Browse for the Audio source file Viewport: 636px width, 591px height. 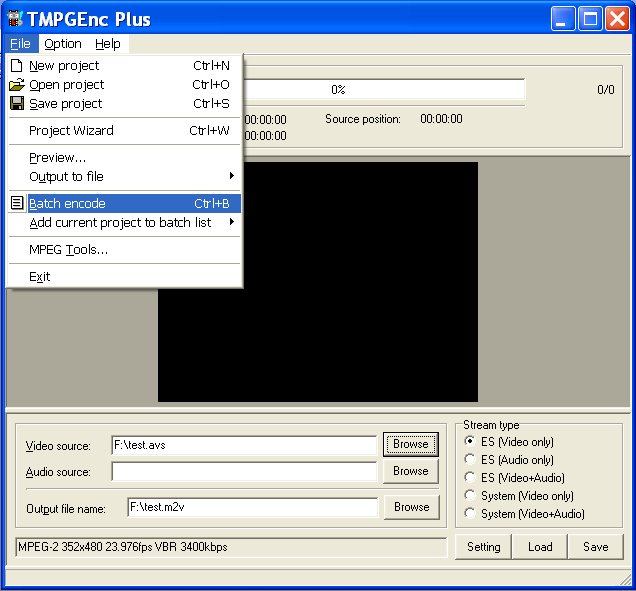pos(411,471)
